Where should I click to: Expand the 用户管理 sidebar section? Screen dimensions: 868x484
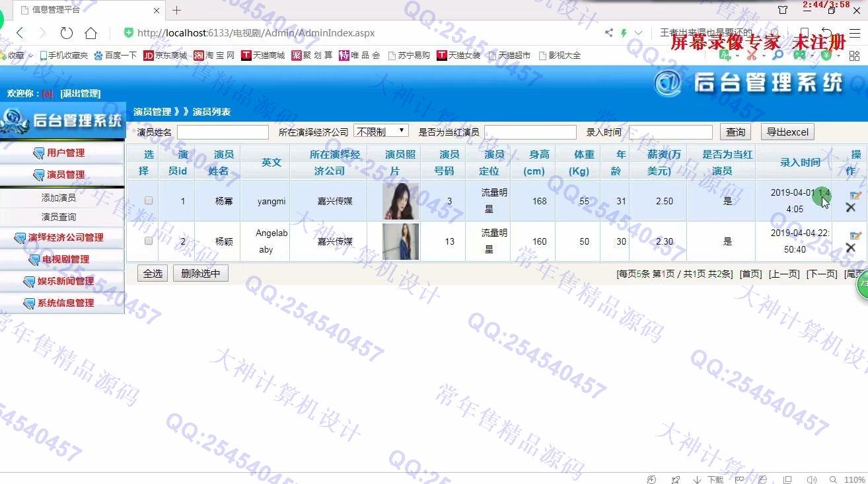tap(65, 153)
